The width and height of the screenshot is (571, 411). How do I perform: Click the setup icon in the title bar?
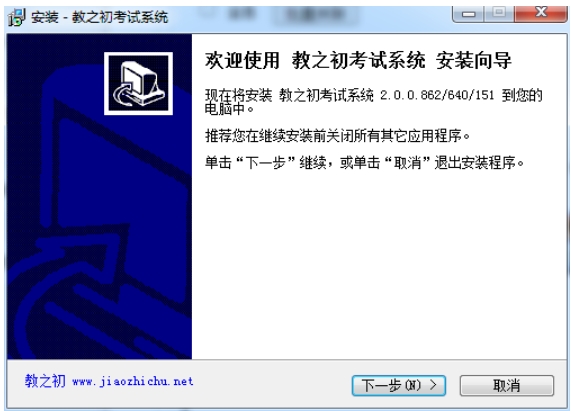pyautogui.click(x=17, y=17)
